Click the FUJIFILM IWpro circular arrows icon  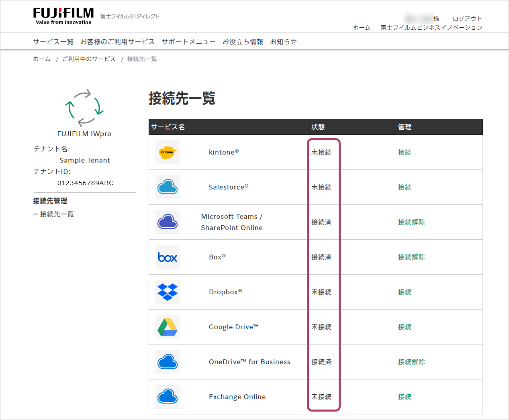(84, 108)
